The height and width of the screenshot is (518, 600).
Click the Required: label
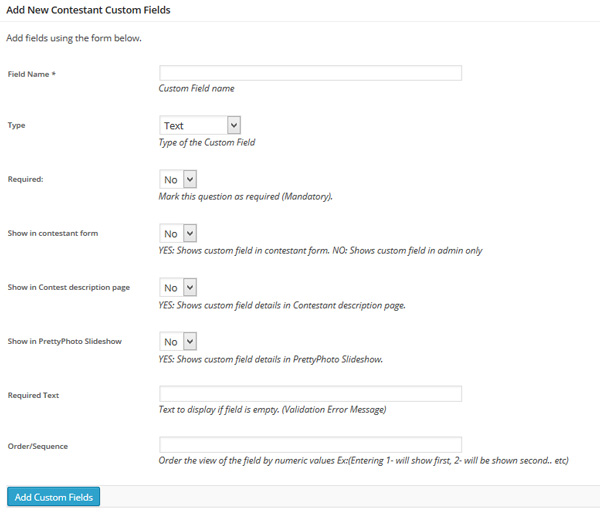(x=26, y=179)
